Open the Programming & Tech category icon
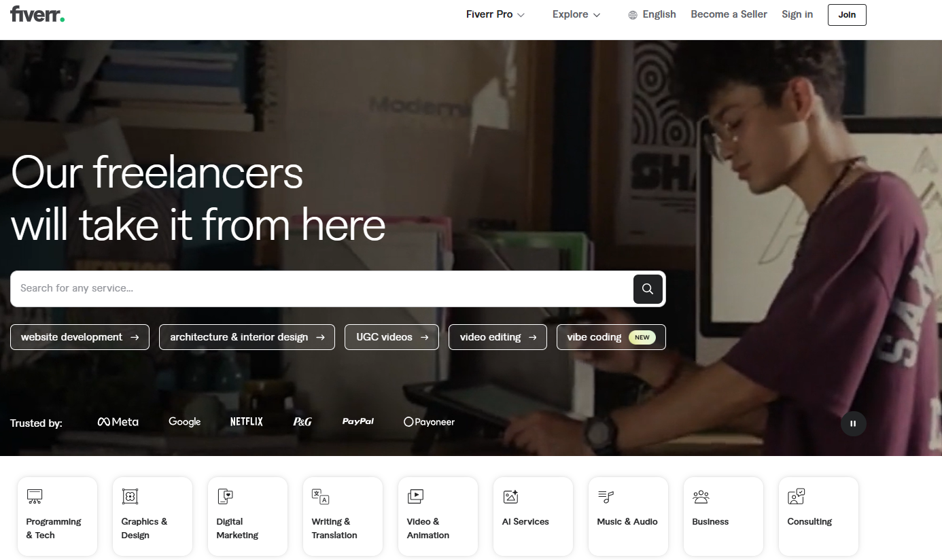 click(35, 497)
